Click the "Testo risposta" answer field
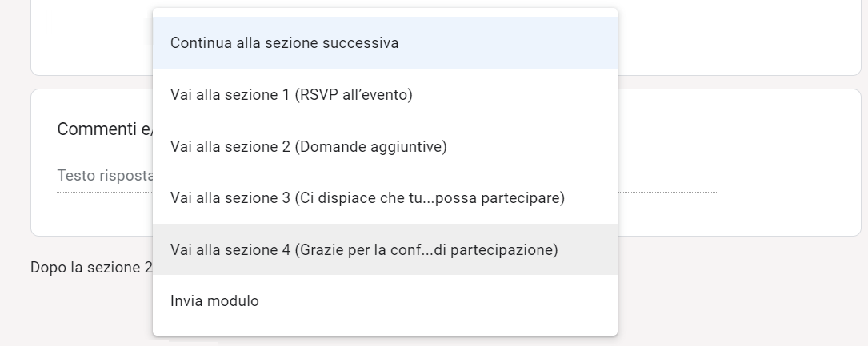Viewport: 868px width, 346px height. (104, 176)
